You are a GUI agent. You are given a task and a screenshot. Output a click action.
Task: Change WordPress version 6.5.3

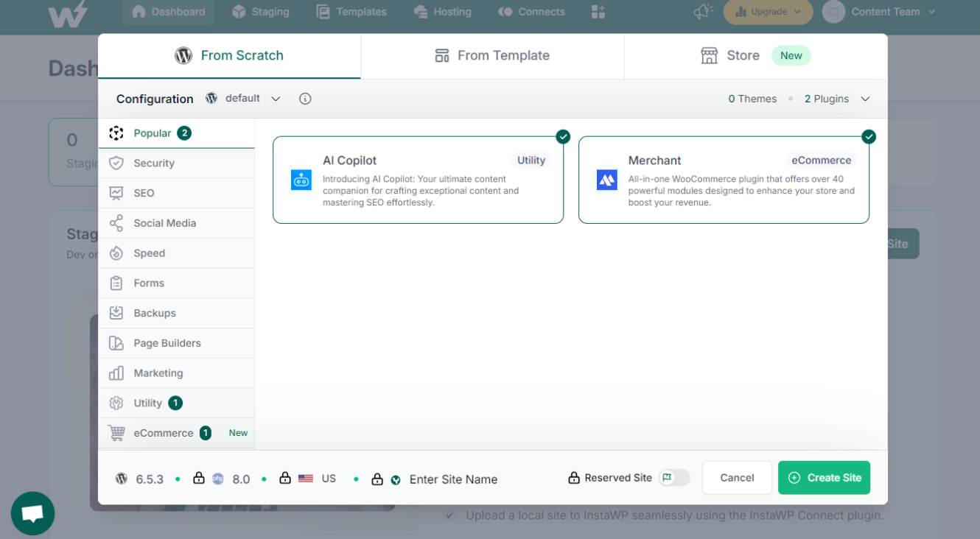(x=140, y=479)
